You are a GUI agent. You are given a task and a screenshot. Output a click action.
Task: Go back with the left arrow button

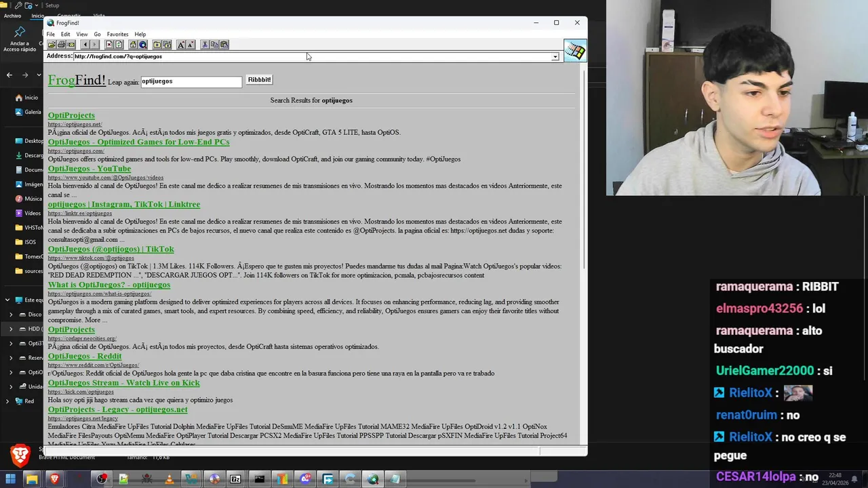pyautogui.click(x=85, y=45)
